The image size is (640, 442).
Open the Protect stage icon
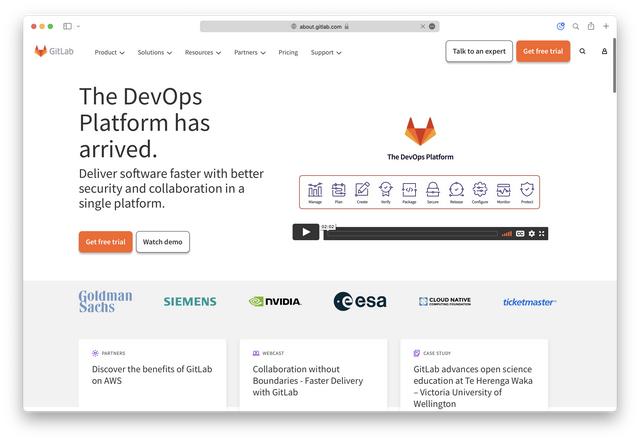click(x=527, y=193)
